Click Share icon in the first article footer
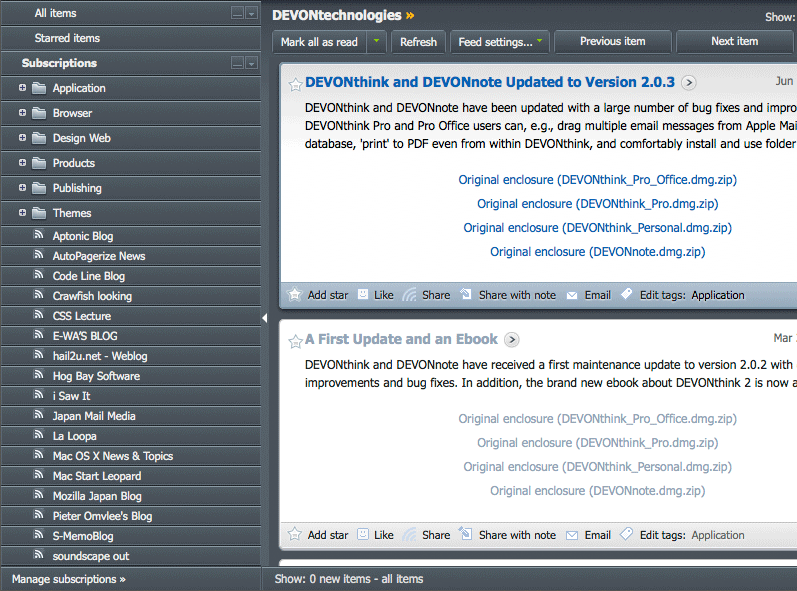This screenshot has height=591, width=797. pos(410,295)
